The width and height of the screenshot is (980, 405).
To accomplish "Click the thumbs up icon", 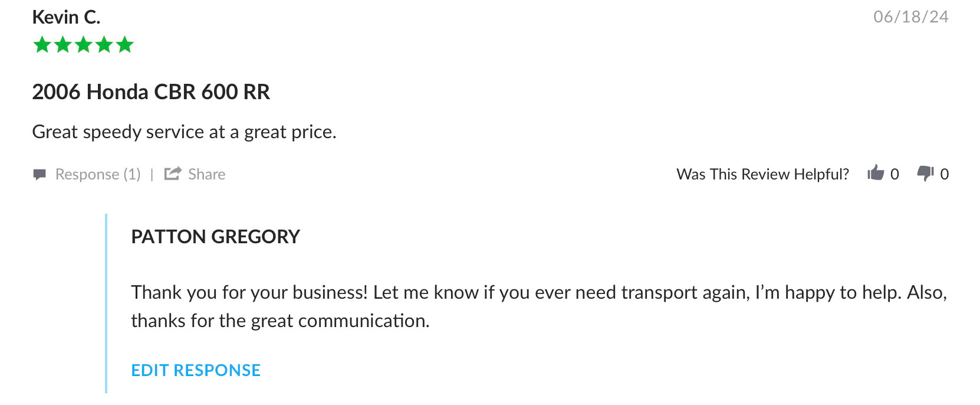I will (876, 173).
